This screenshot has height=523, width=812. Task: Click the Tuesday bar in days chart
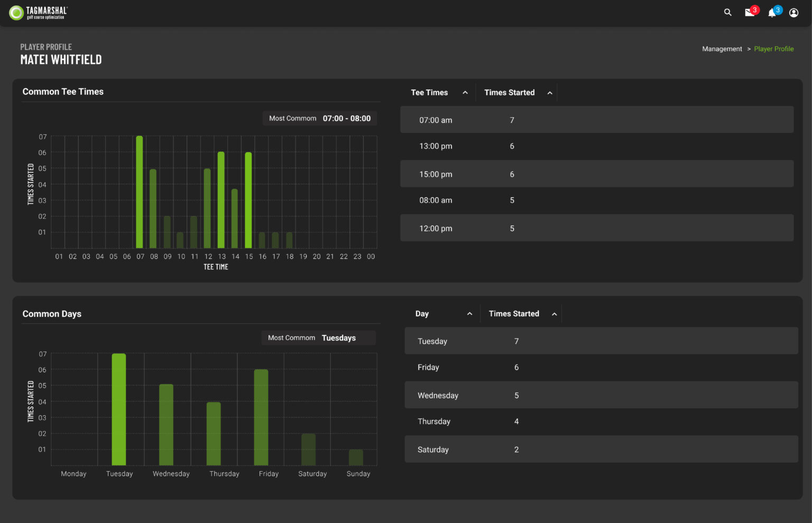pyautogui.click(x=119, y=409)
